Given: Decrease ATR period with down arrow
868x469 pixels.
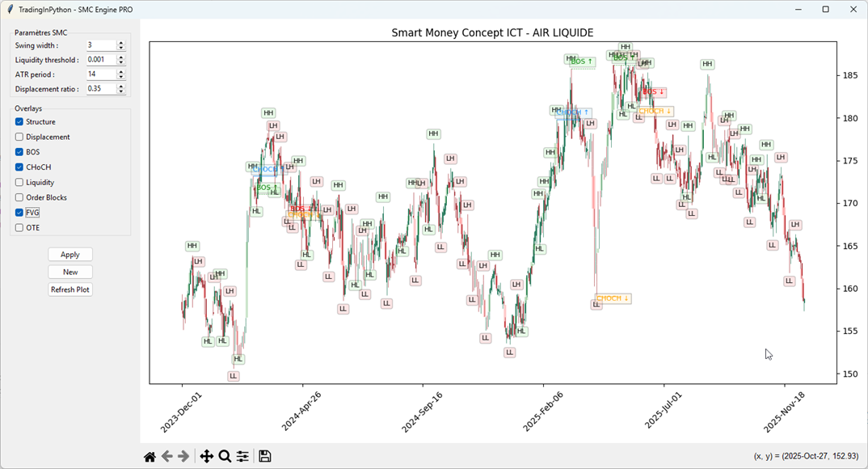Looking at the screenshot, I should point(121,77).
